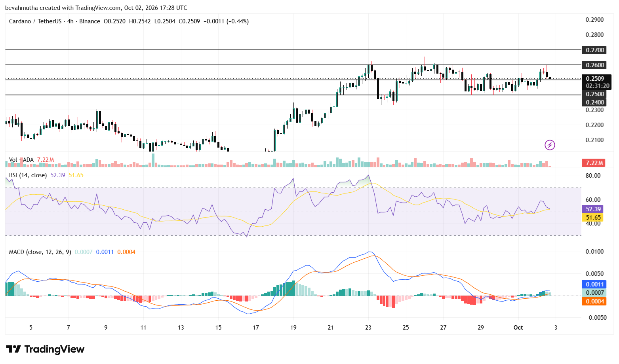Click the MACD (close, 12, 26, 9) legend
This screenshot has width=619, height=364.
click(x=40, y=252)
